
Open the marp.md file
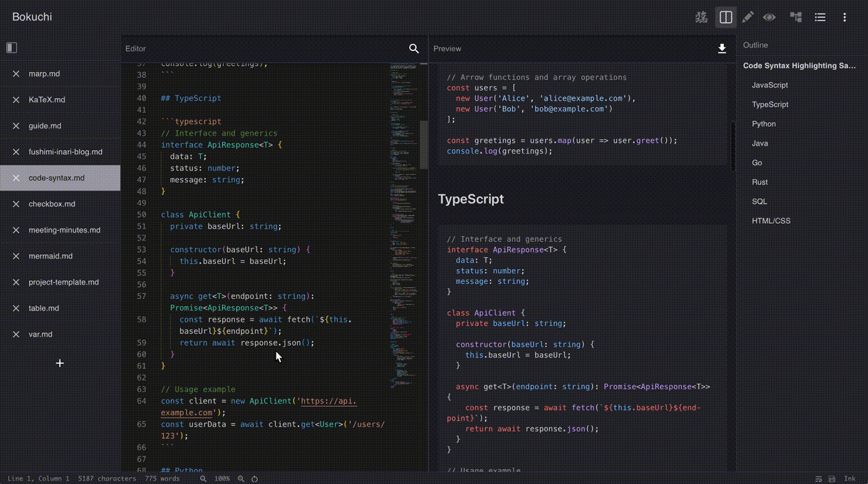[44, 74]
